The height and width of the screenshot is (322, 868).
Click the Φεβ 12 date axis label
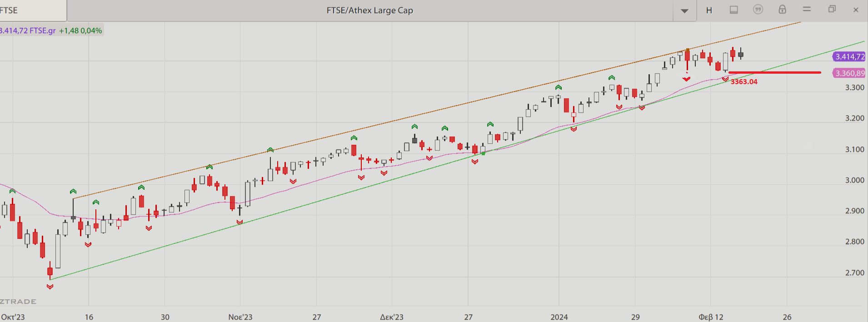[711, 317]
